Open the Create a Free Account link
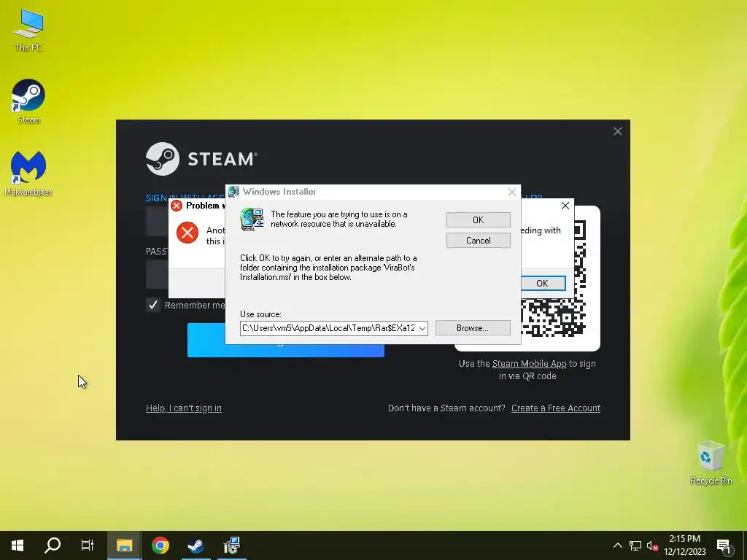 click(555, 408)
